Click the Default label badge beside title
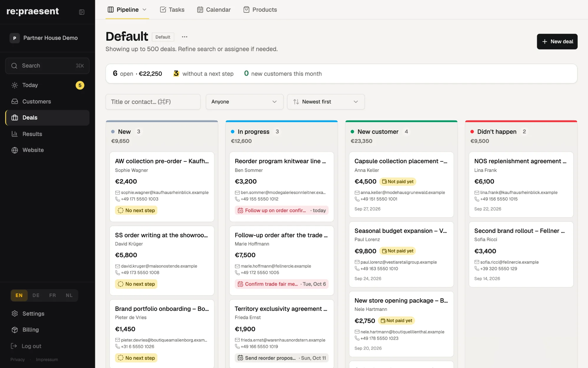Image resolution: width=588 pixels, height=368 pixels. [163, 37]
